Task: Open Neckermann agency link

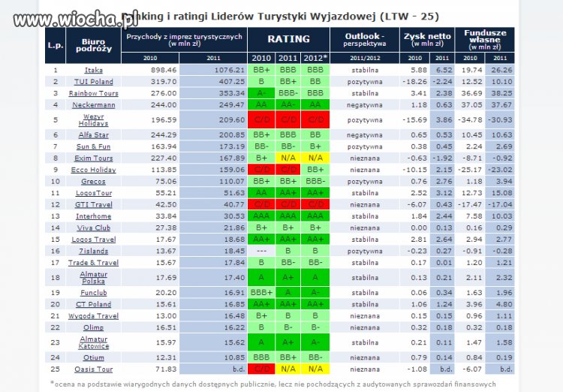Action: coord(93,105)
